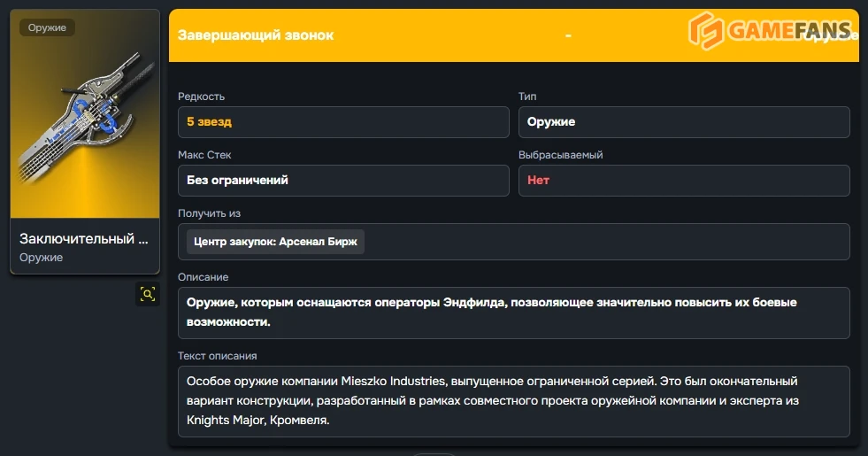Click the Получить из label
The width and height of the screenshot is (868, 456).
pos(209,213)
